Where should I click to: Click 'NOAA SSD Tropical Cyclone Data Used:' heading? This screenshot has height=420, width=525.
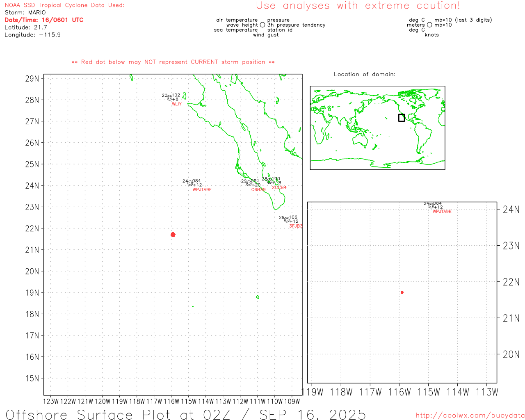tap(64, 5)
